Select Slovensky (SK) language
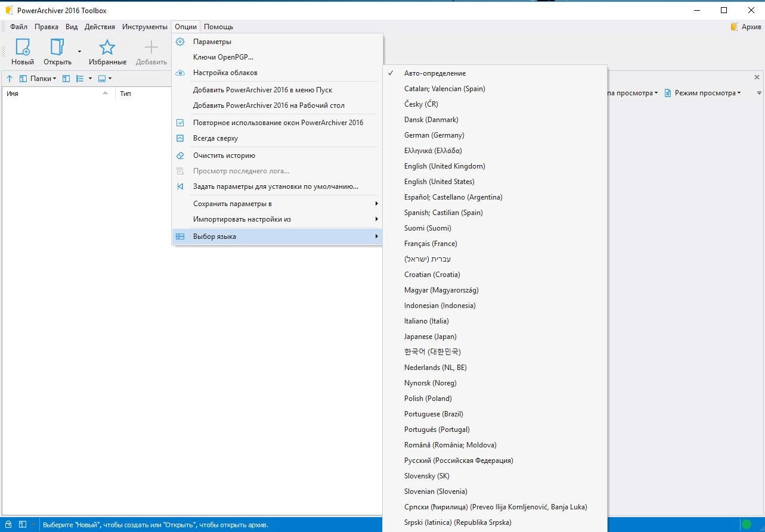This screenshot has height=532, width=765. (495, 476)
